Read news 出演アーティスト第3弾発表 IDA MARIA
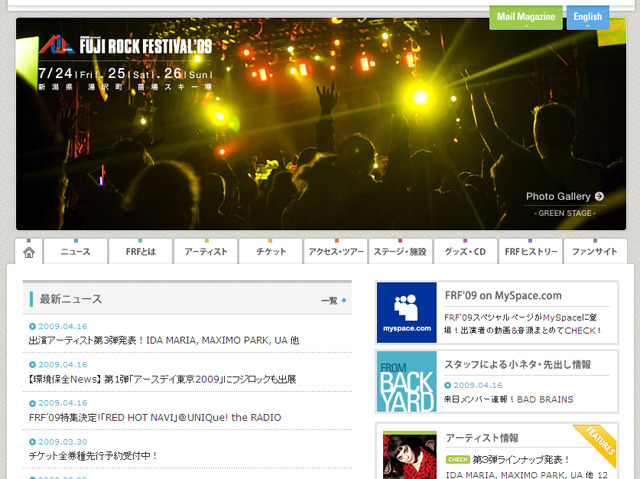 click(164, 340)
